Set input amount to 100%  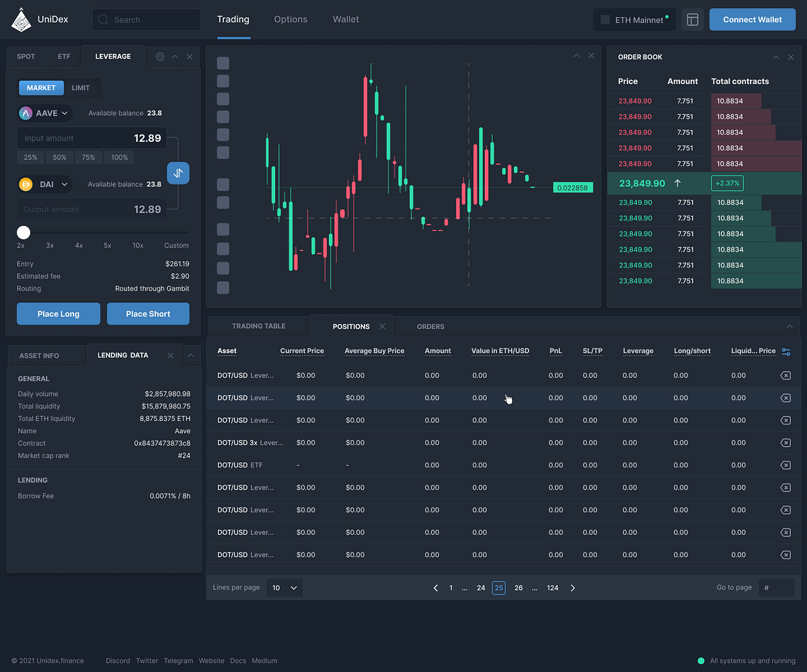coord(120,157)
